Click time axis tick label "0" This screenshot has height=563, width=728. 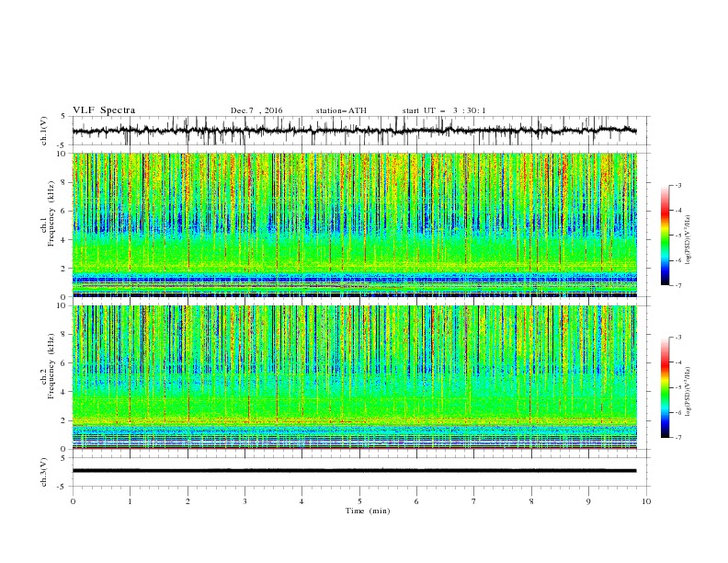73,501
